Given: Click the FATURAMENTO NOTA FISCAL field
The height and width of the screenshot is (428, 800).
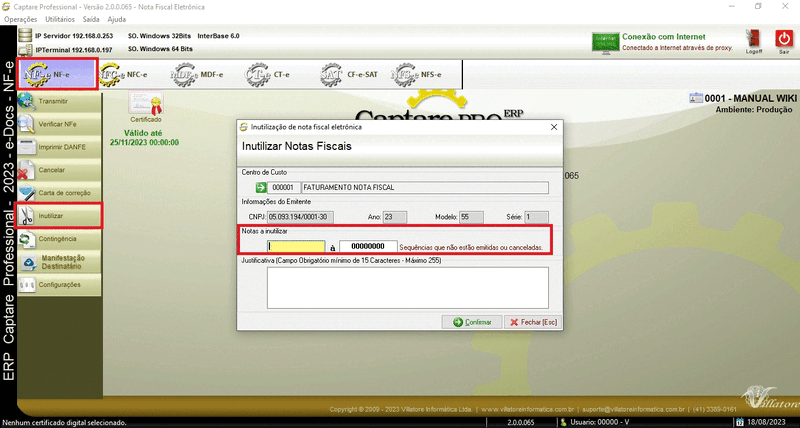Looking at the screenshot, I should [425, 187].
